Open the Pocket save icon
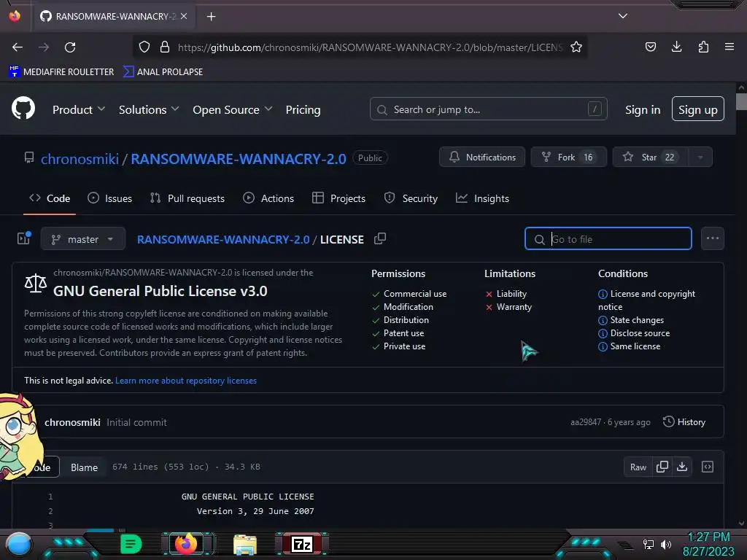747x560 pixels. coord(650,47)
